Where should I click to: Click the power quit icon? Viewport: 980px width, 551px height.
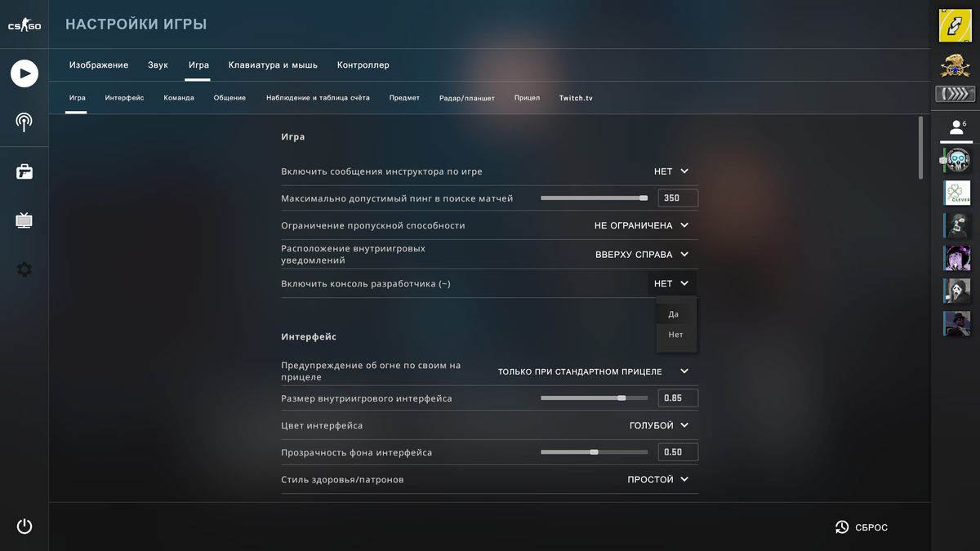click(24, 527)
